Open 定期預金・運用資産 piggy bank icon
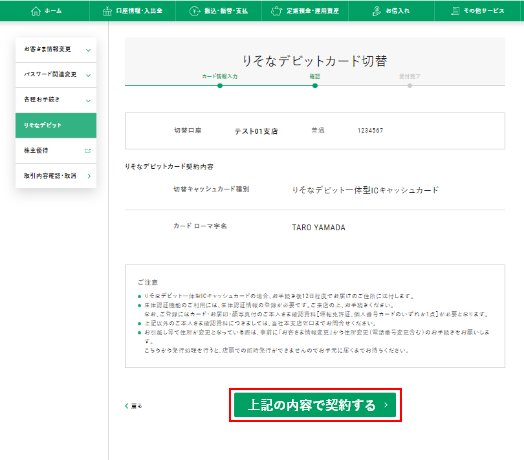 click(x=276, y=11)
